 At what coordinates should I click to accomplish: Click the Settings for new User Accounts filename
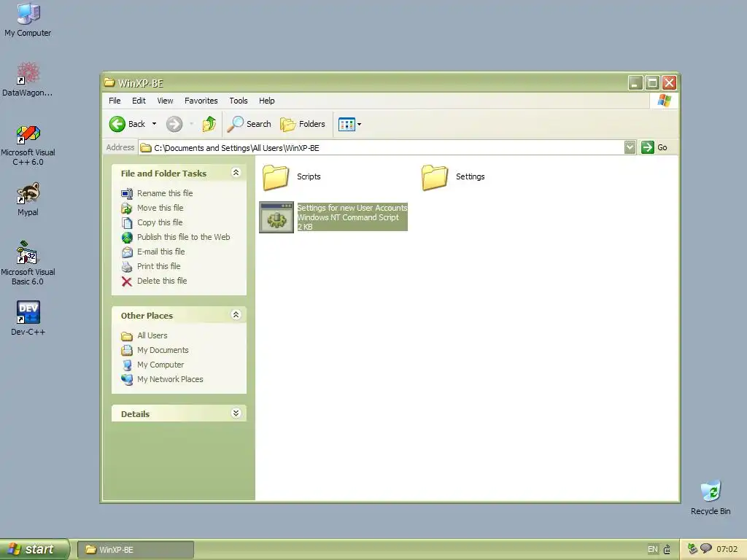click(x=352, y=208)
